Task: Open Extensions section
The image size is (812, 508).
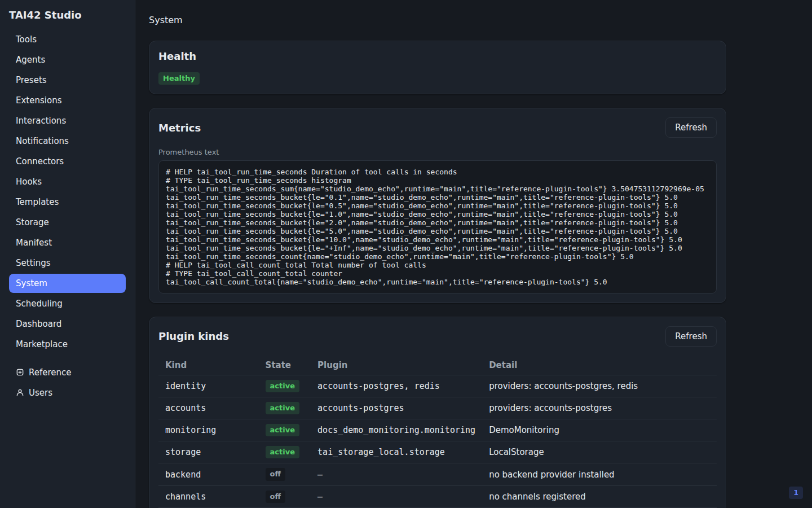Action: [67, 100]
